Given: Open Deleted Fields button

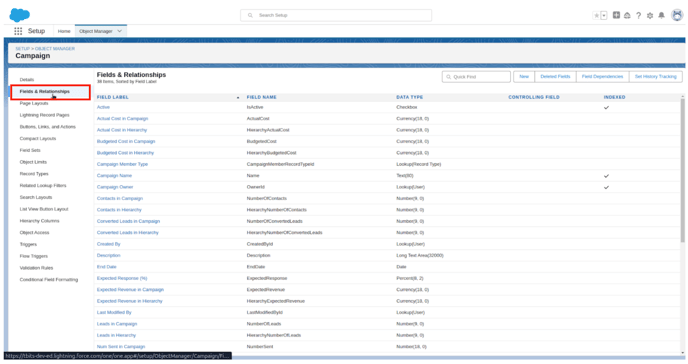Looking at the screenshot, I should click(555, 77).
